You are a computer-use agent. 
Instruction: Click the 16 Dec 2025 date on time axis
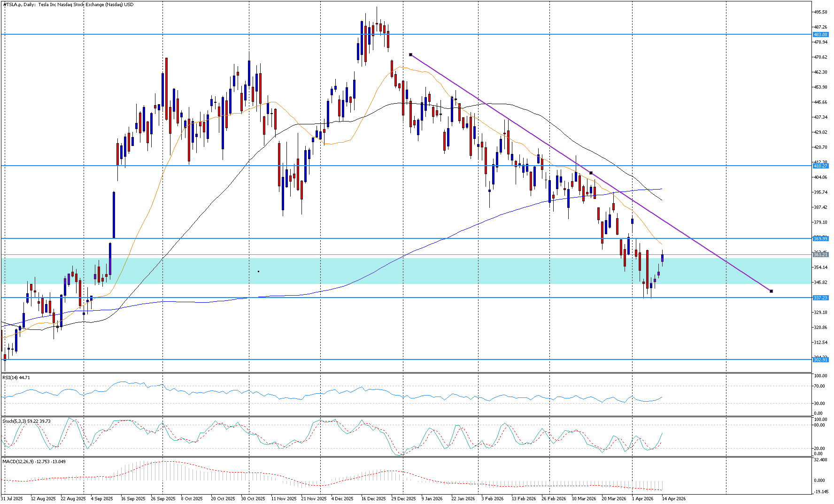click(x=373, y=499)
